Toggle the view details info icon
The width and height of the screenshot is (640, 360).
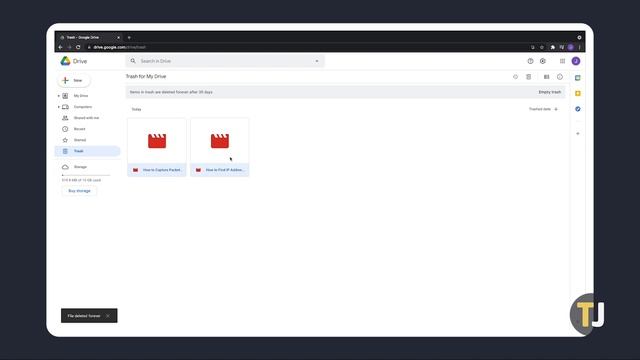click(560, 77)
